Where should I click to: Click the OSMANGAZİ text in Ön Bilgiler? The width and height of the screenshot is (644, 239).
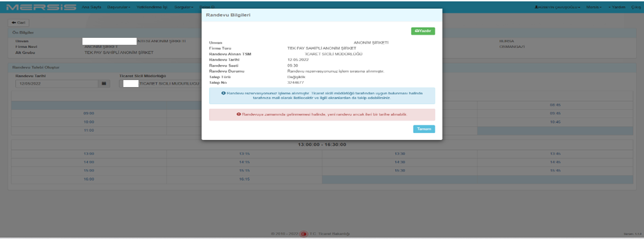(512, 47)
